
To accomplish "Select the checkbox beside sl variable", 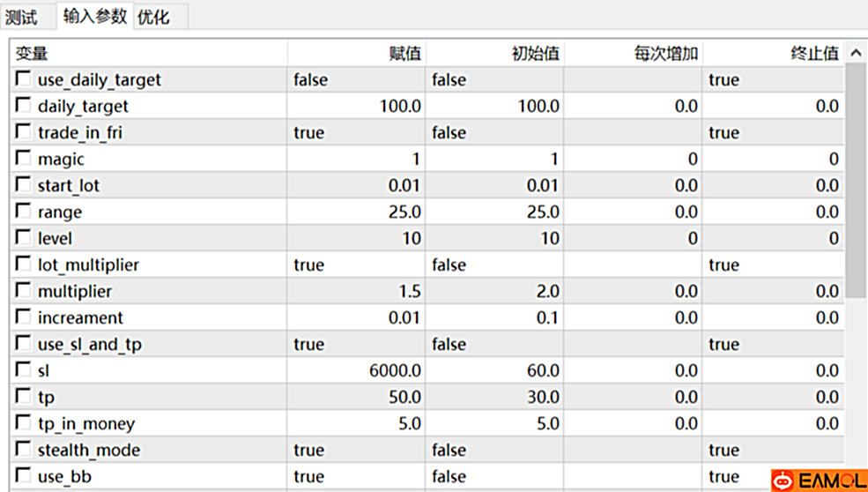I will [x=23, y=369].
